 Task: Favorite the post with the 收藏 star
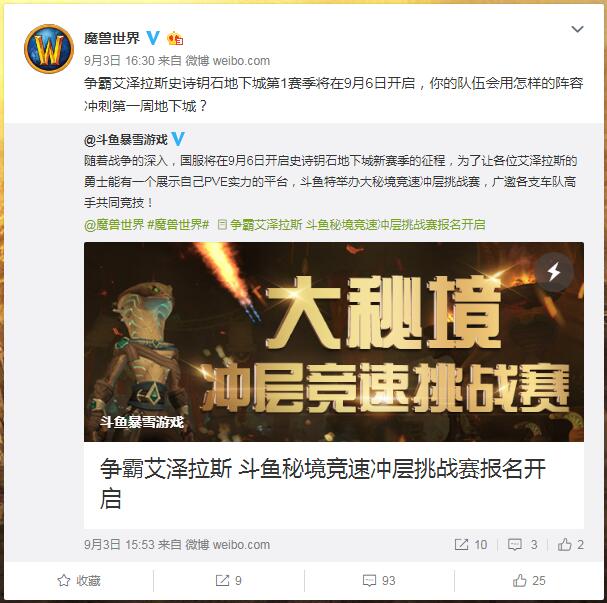[79, 581]
